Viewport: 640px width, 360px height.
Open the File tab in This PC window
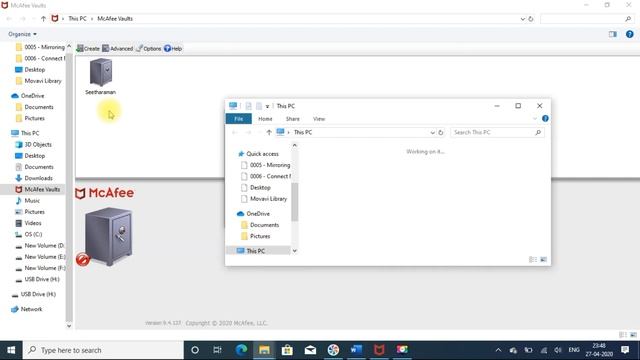pos(239,119)
